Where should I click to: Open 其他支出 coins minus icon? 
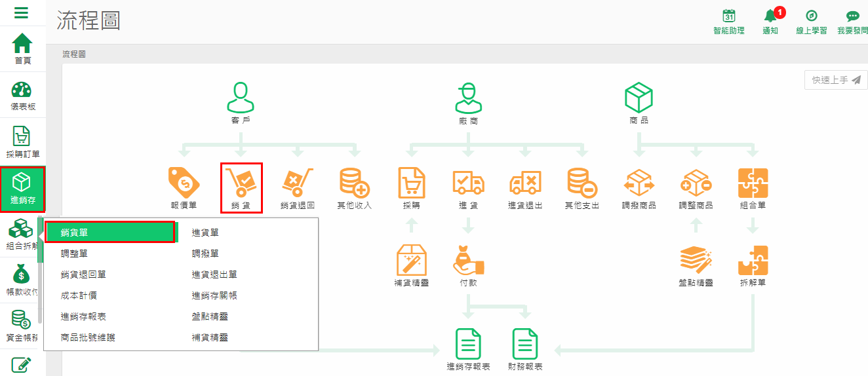(582, 183)
